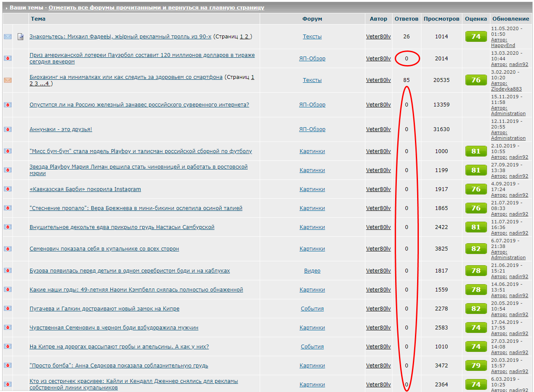This screenshot has height=392, width=534.
Task: Click replies count 26 in Михаил Фадеев row
Action: [x=406, y=37]
